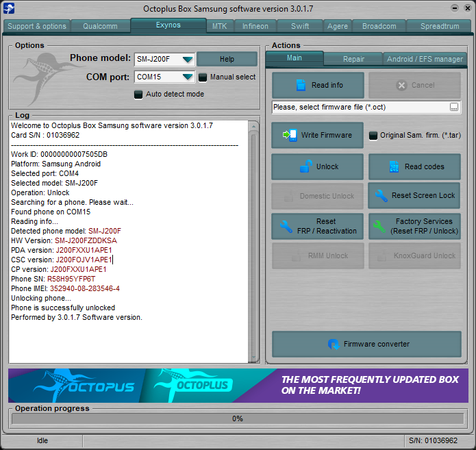Open the Qualcomm tab

coord(100,26)
